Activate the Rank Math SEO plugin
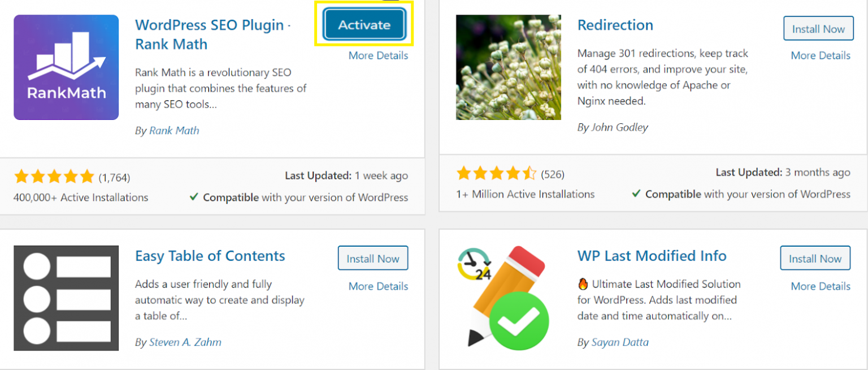Viewport: 868px width, 370px height. (x=364, y=25)
